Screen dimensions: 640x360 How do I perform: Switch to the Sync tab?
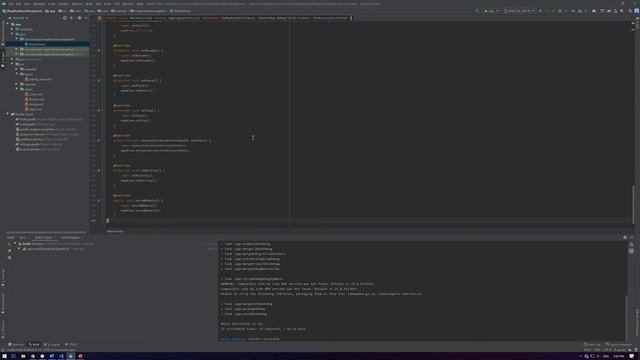pos(22,237)
